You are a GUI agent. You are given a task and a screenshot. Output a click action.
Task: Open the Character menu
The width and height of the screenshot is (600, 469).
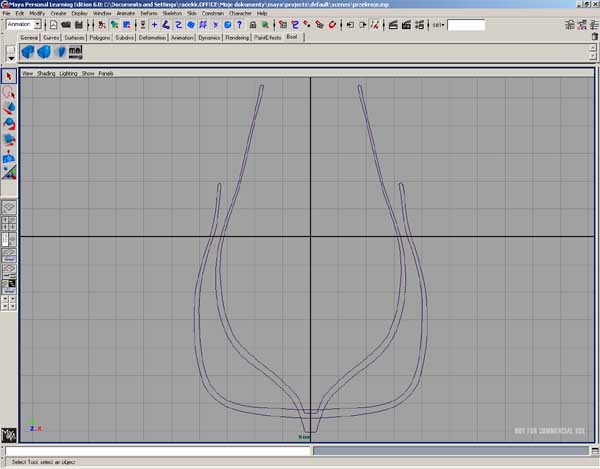(x=240, y=13)
